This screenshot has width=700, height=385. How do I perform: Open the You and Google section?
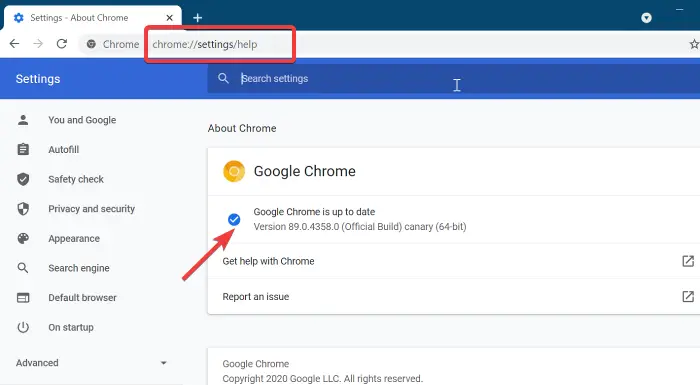click(82, 120)
